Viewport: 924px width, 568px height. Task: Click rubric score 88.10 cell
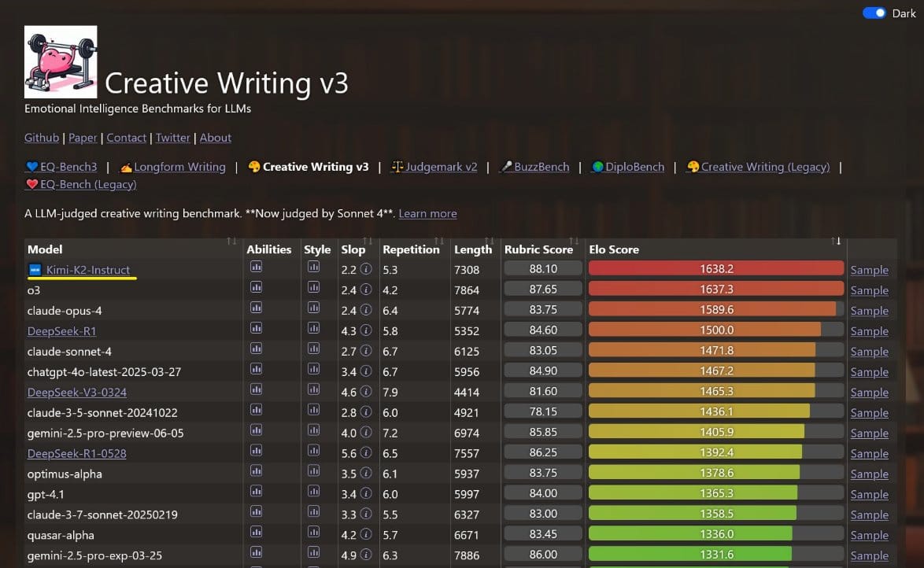pyautogui.click(x=543, y=269)
